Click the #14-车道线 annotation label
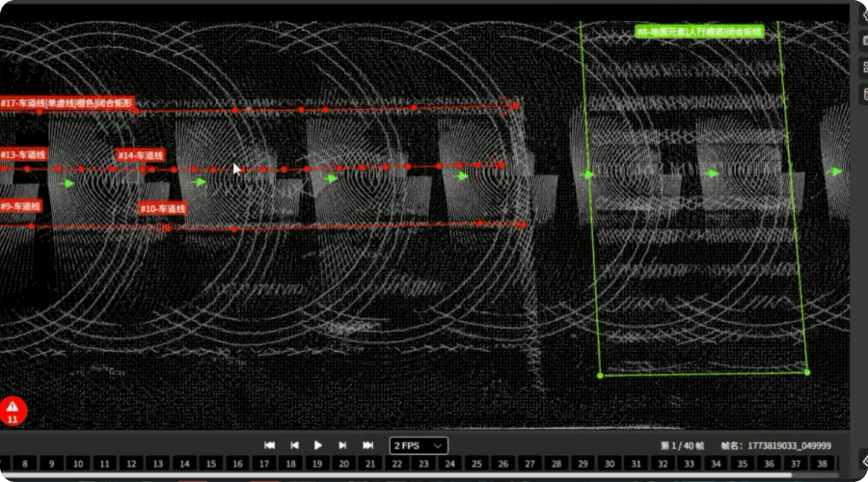 [141, 155]
